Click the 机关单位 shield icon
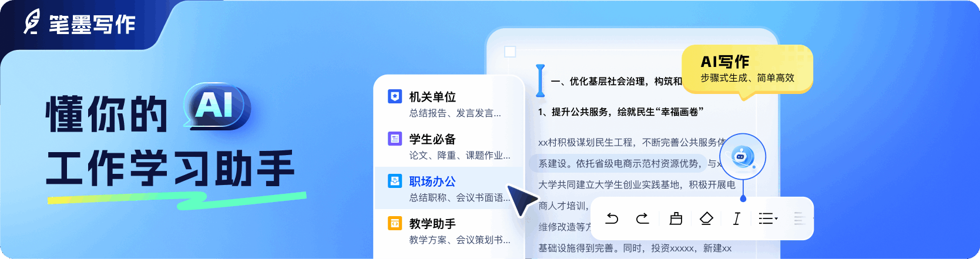The width and height of the screenshot is (980, 259). click(395, 96)
